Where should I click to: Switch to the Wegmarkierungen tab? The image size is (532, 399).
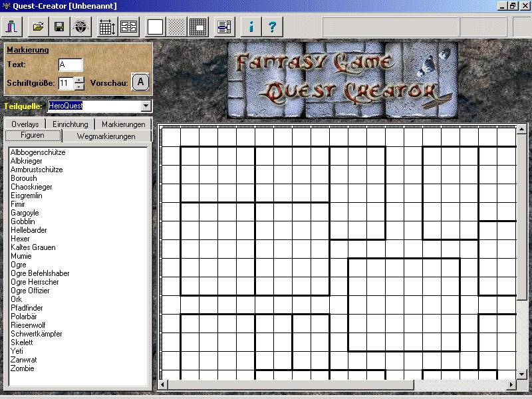tap(106, 136)
